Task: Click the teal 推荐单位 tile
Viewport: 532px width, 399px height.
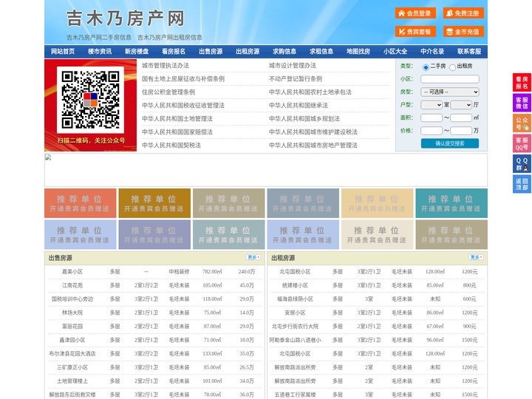Action: (451, 203)
